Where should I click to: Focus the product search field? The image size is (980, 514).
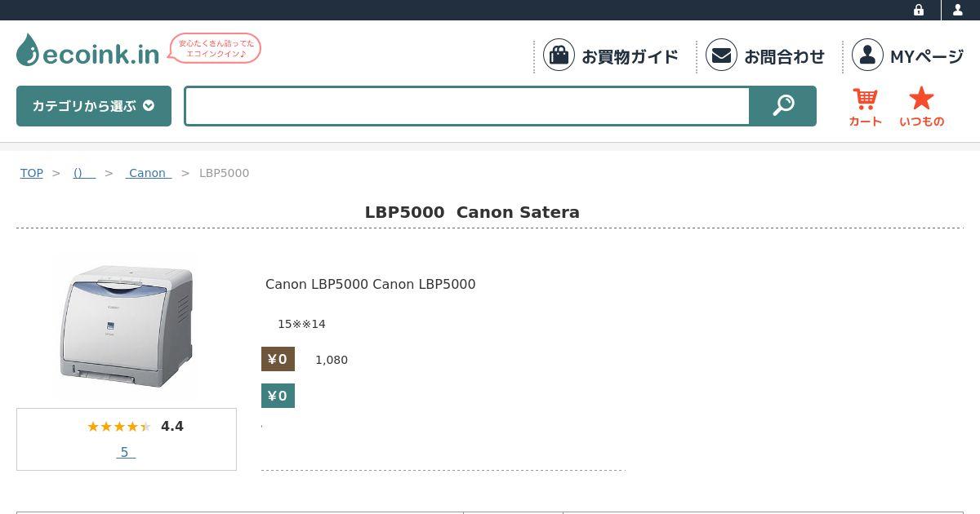point(467,106)
